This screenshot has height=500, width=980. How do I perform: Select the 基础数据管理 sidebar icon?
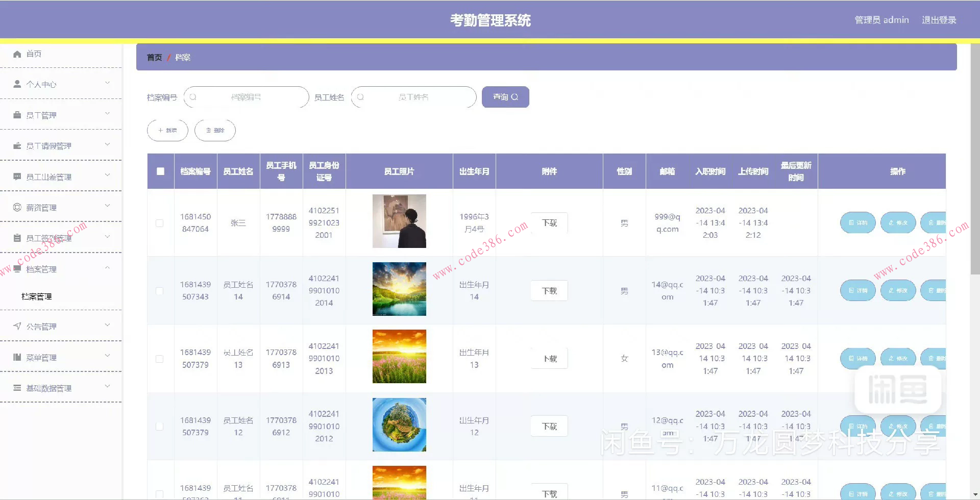(17, 388)
